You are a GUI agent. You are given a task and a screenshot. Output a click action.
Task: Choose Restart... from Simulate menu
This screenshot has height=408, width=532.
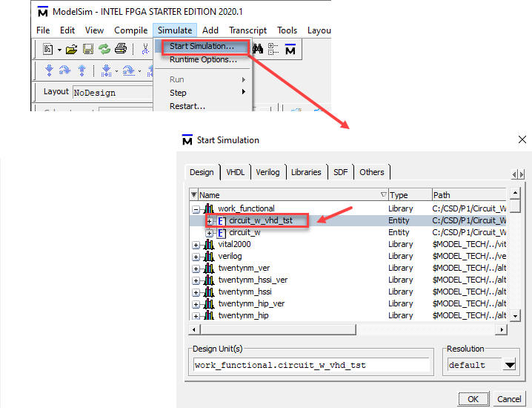tap(203, 106)
